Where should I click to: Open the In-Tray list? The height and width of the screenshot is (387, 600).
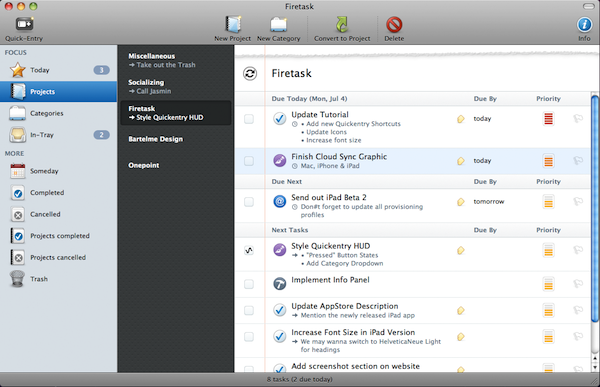pos(58,135)
